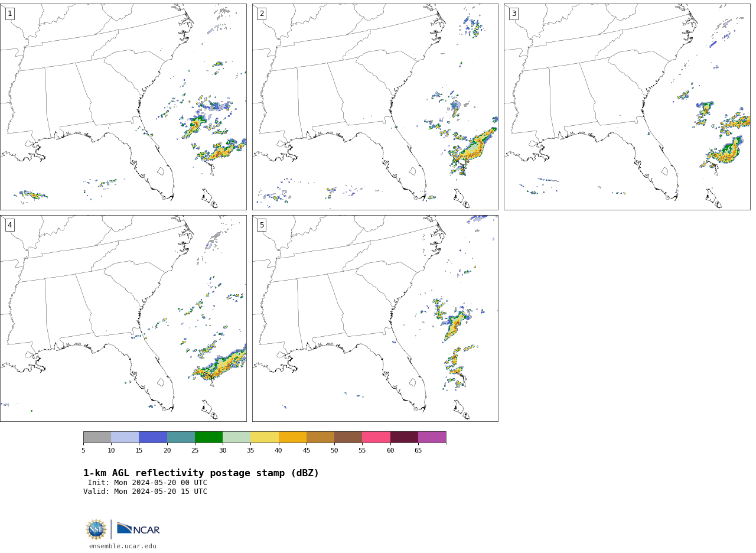Click the panel number 5 label
756x553 pixels.
pyautogui.click(x=262, y=225)
